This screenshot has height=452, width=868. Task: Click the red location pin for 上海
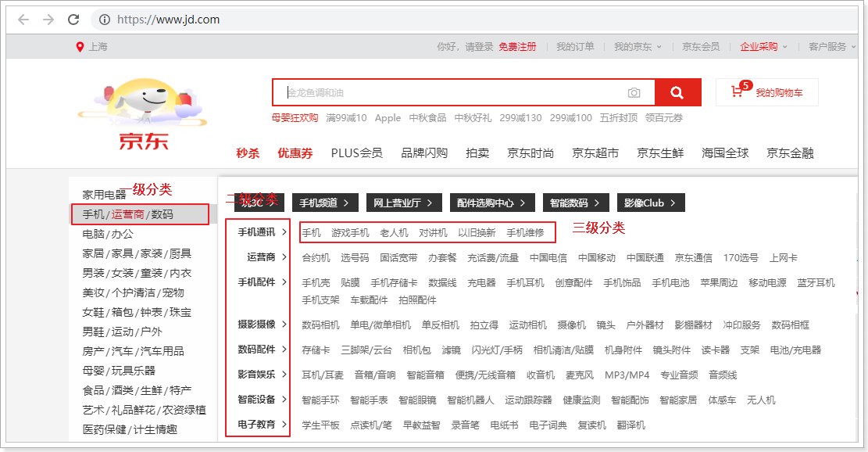pos(80,47)
